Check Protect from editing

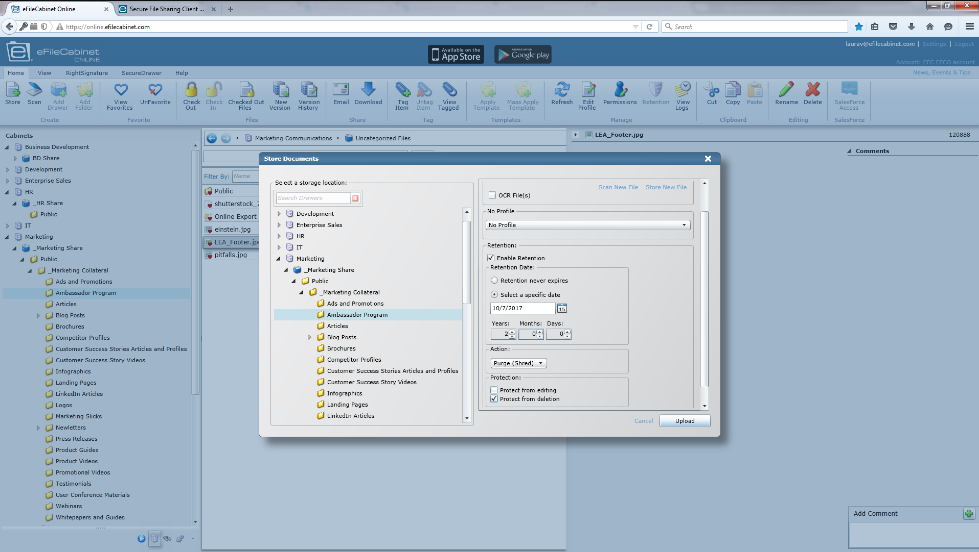[493, 390]
